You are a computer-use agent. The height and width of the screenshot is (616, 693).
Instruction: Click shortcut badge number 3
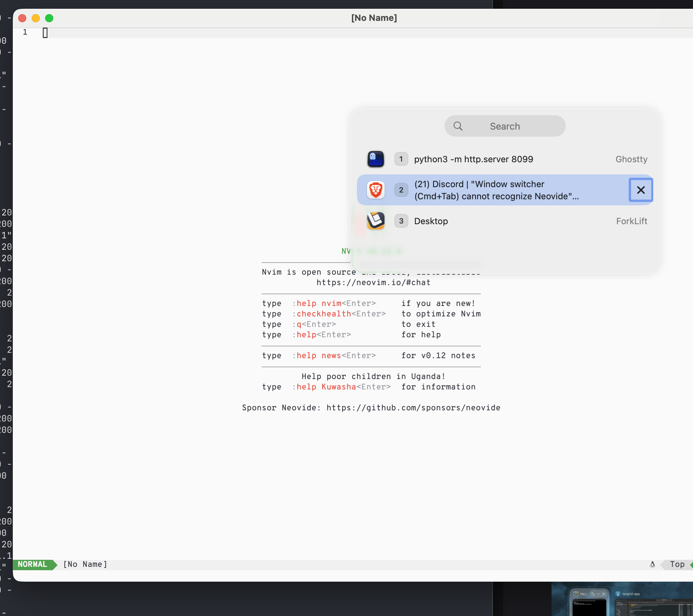point(401,221)
